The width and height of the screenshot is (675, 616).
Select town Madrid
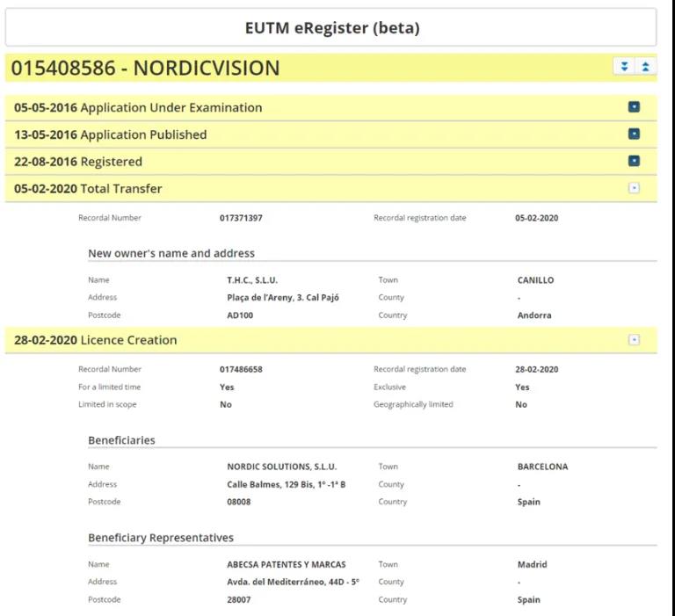[x=532, y=564]
